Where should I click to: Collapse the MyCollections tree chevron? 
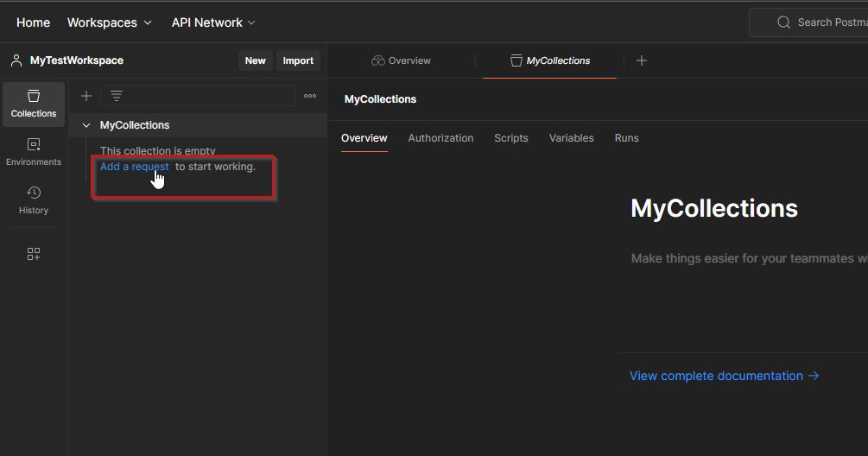click(86, 125)
